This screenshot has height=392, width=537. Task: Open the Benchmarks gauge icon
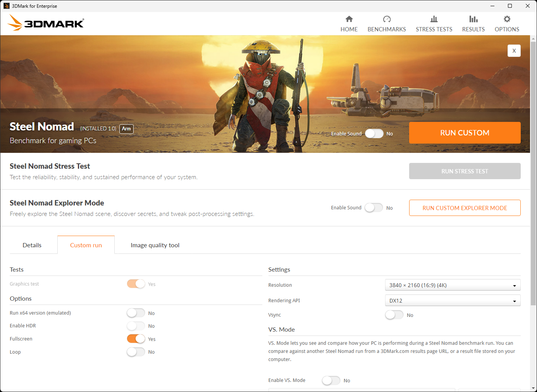tap(387, 19)
